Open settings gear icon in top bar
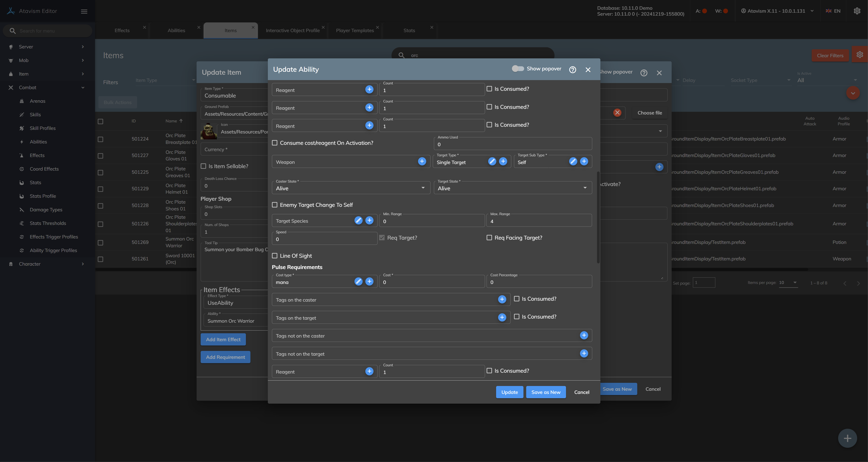 (x=857, y=11)
